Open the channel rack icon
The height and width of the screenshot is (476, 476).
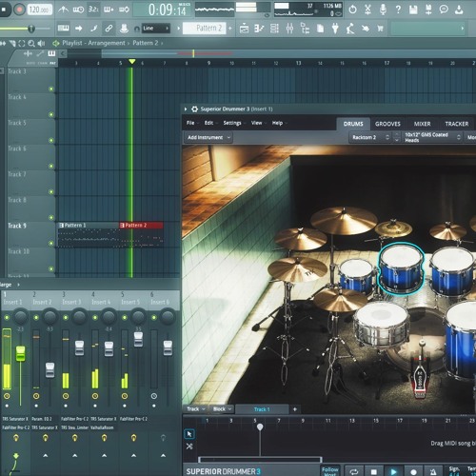pyautogui.click(x=274, y=29)
